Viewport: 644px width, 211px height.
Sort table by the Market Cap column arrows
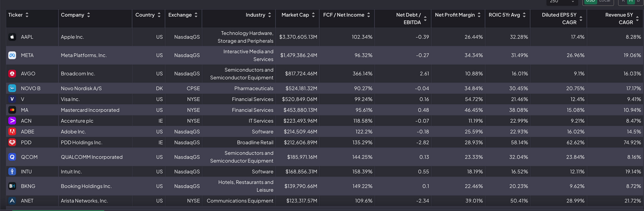(313, 15)
